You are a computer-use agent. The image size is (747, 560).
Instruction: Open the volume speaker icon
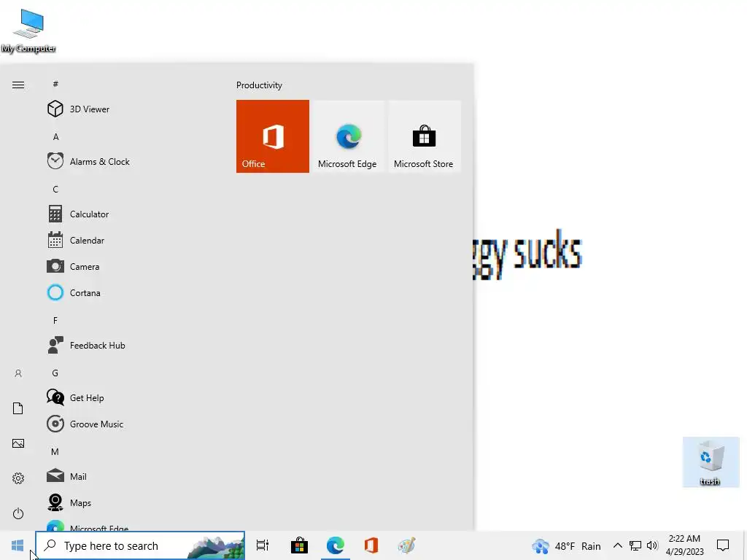click(652, 545)
